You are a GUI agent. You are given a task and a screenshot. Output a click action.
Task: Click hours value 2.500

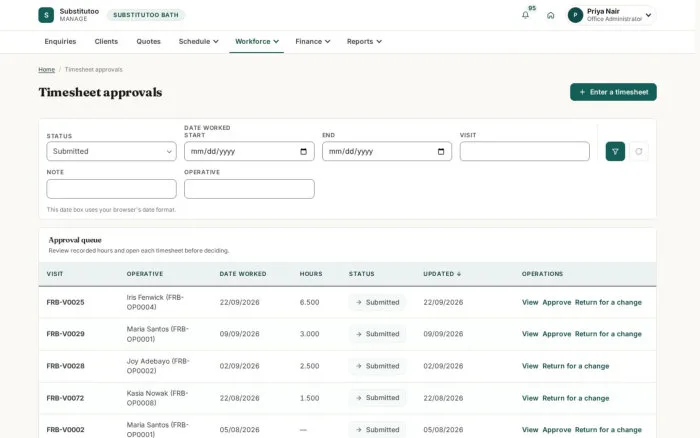309,366
